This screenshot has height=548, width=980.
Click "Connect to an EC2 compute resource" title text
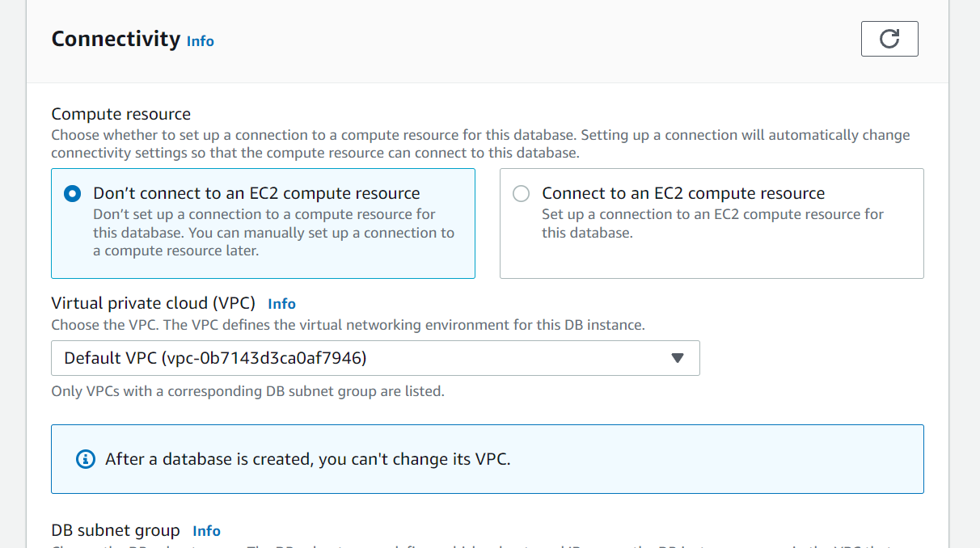point(683,193)
